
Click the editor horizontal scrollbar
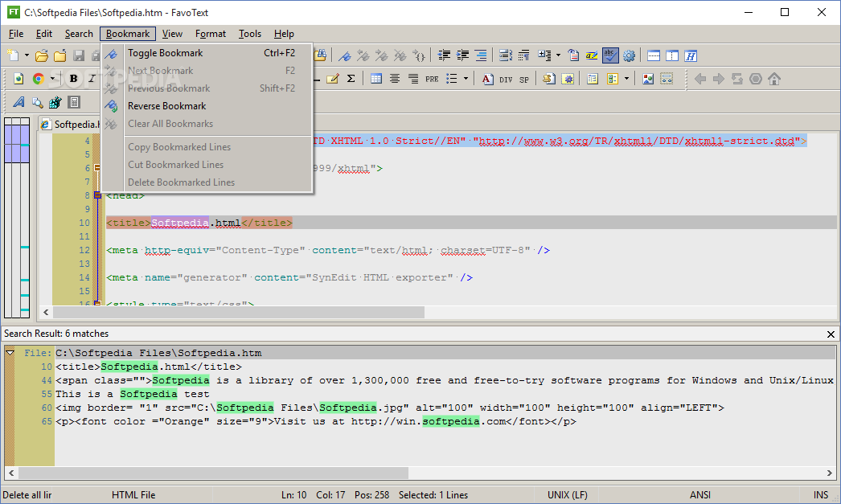click(238, 312)
